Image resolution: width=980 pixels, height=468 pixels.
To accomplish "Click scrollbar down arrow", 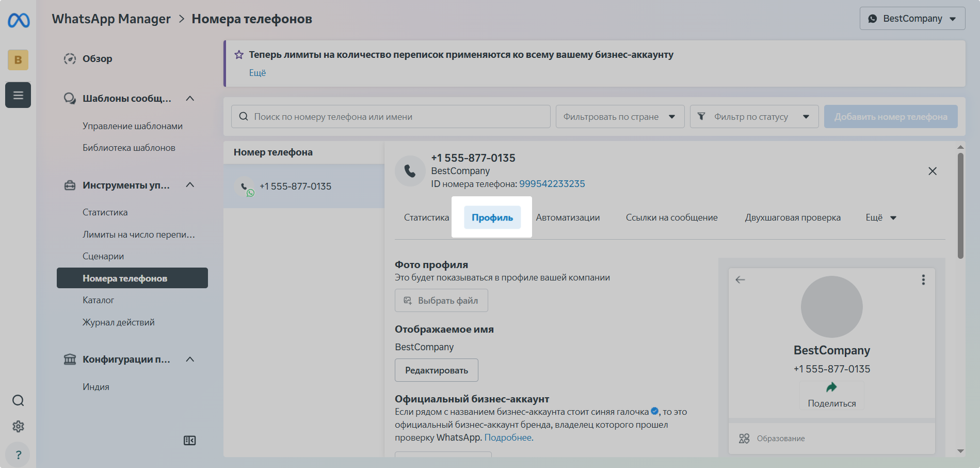I will coord(960,451).
